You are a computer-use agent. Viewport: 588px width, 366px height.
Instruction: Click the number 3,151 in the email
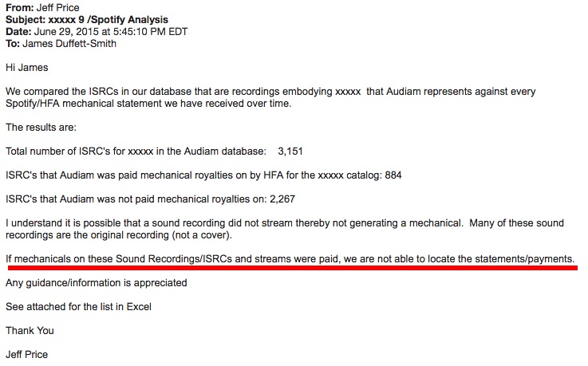[x=290, y=152]
